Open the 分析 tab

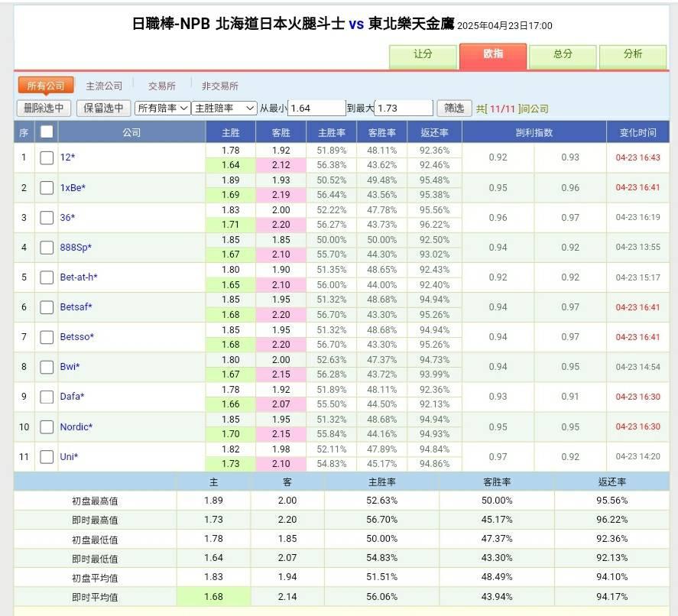633,55
